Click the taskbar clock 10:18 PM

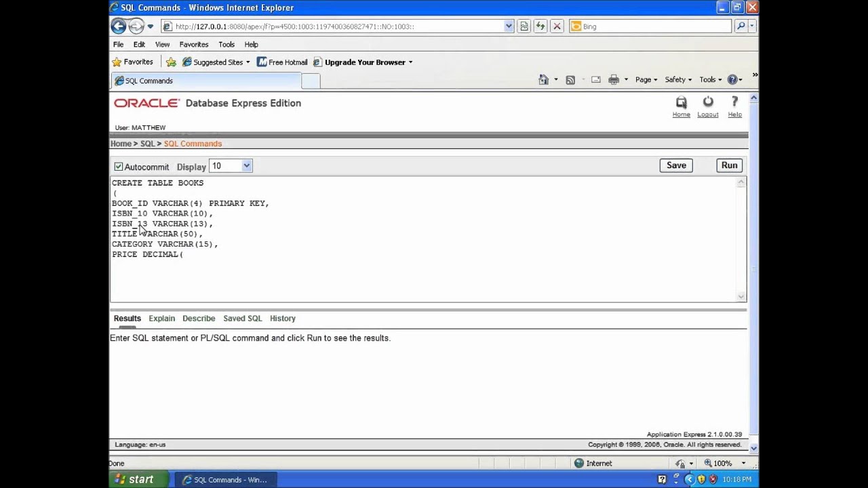[x=736, y=480]
